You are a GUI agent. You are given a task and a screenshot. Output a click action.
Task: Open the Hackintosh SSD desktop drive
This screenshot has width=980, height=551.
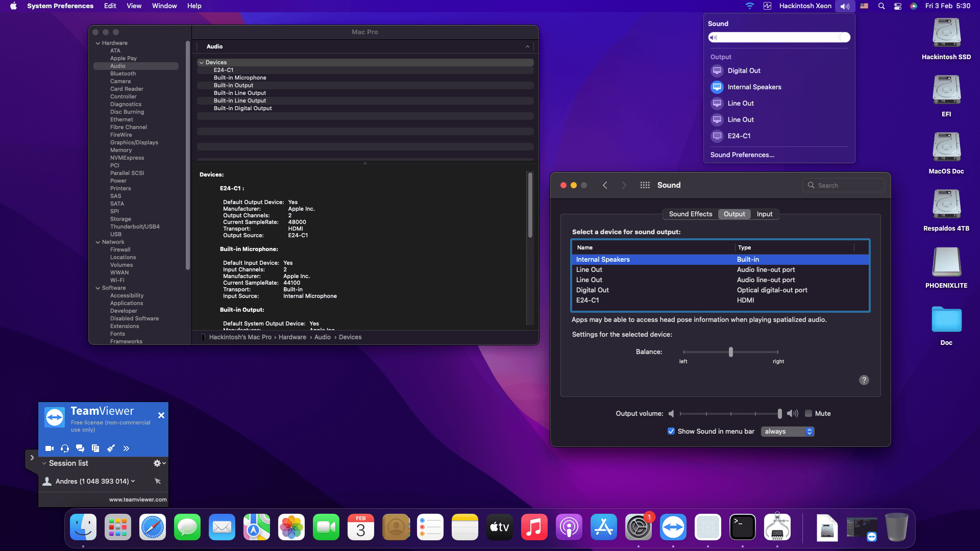[946, 39]
